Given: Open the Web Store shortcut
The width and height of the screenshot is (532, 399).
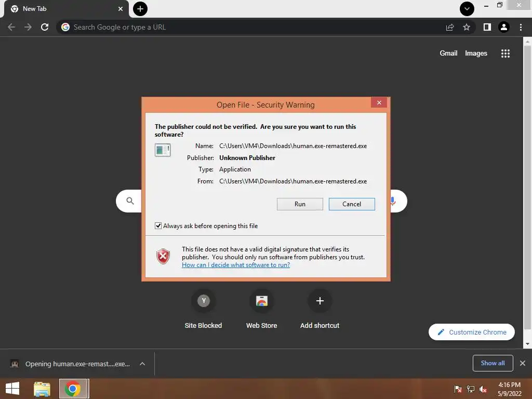Looking at the screenshot, I should 262,309.
